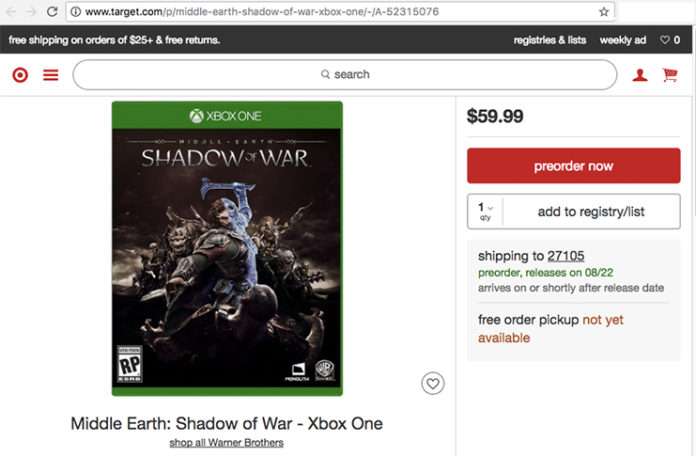The height and width of the screenshot is (456, 696).
Task: Favorite the game with heart button
Action: 432,383
